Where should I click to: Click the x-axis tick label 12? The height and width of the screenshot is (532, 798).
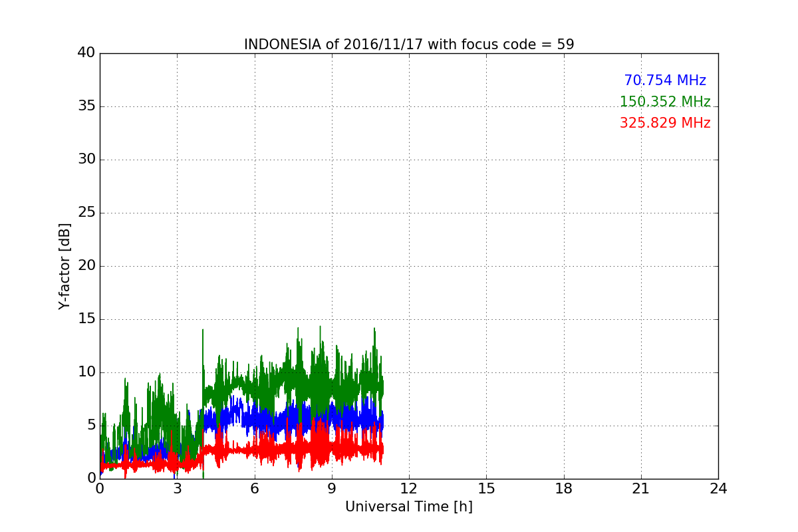tap(409, 489)
